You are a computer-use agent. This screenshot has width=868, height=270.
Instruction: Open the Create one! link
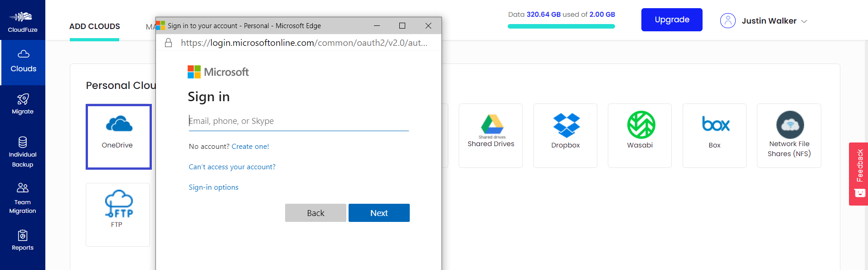(x=250, y=147)
